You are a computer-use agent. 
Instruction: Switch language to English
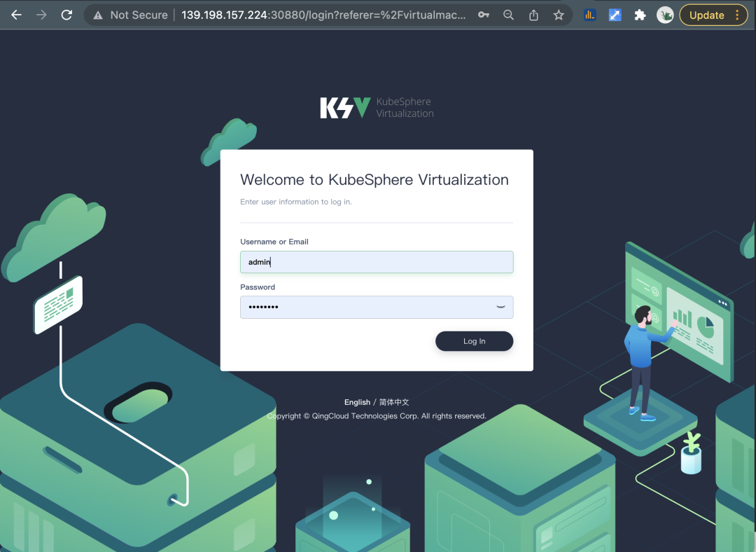[357, 402]
